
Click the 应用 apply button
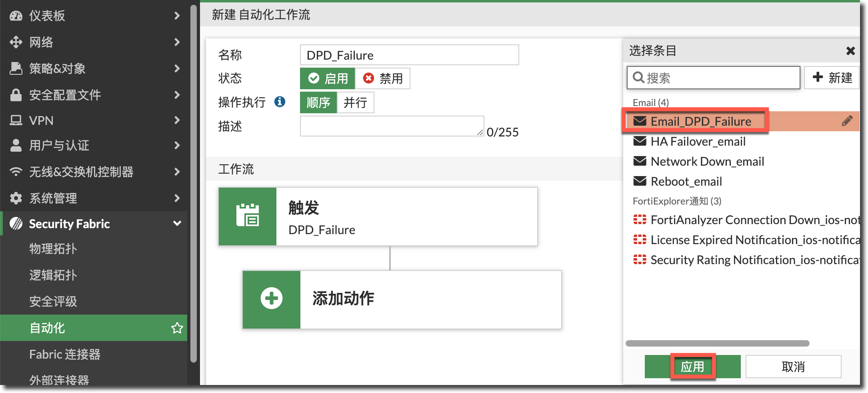(692, 366)
